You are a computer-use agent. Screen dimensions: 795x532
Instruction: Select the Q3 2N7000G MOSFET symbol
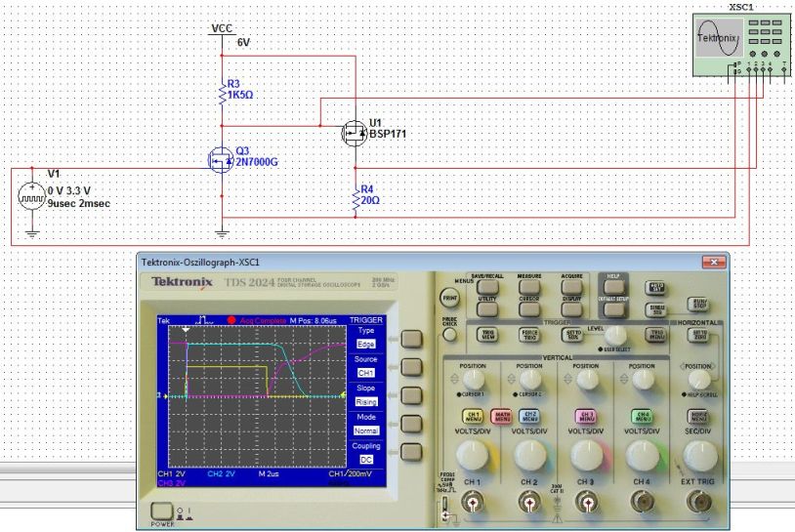[x=221, y=161]
